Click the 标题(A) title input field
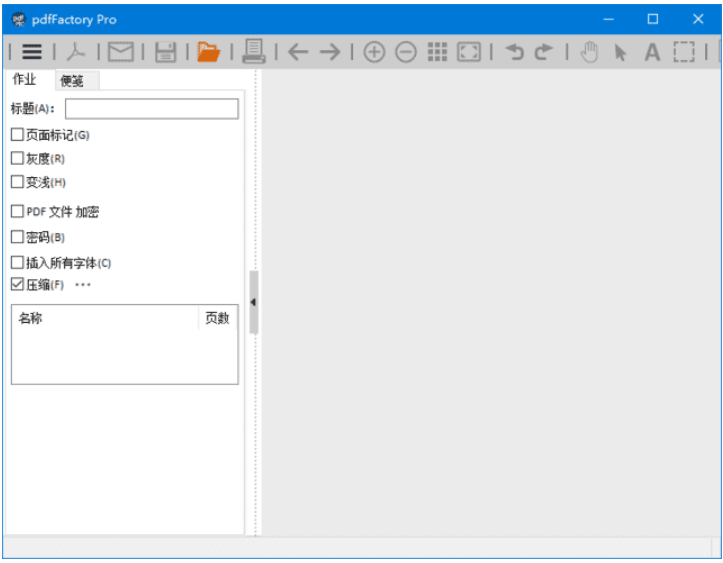The image size is (723, 563). pos(152,109)
